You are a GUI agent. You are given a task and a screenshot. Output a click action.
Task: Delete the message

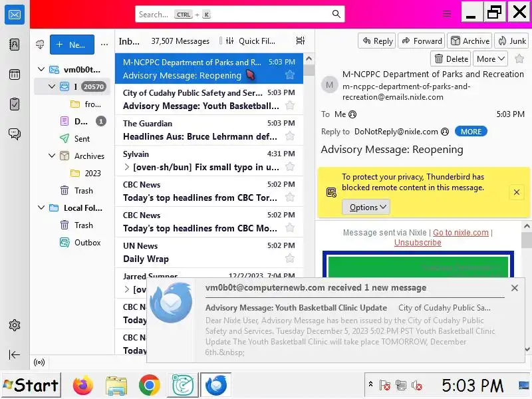click(x=451, y=59)
